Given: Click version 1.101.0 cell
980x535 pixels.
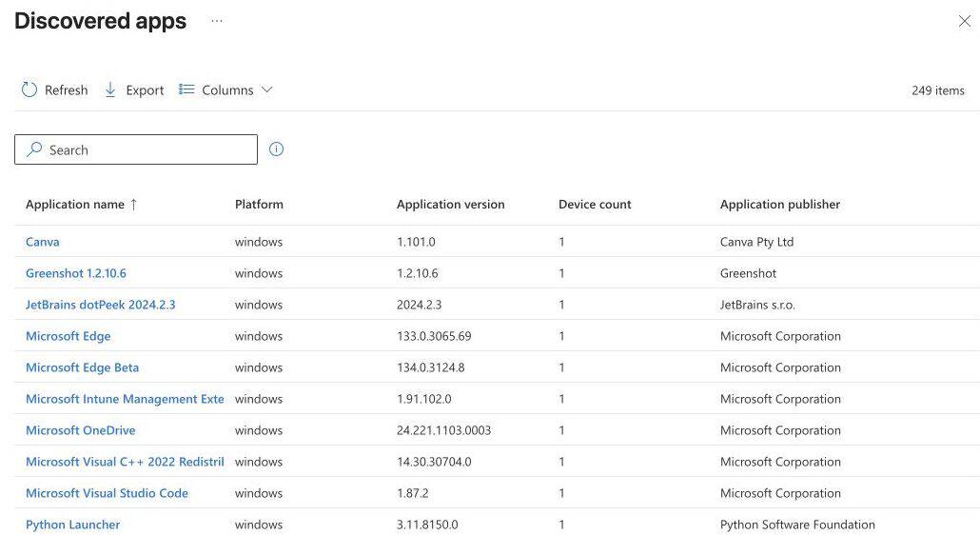Looking at the screenshot, I should (416, 242).
